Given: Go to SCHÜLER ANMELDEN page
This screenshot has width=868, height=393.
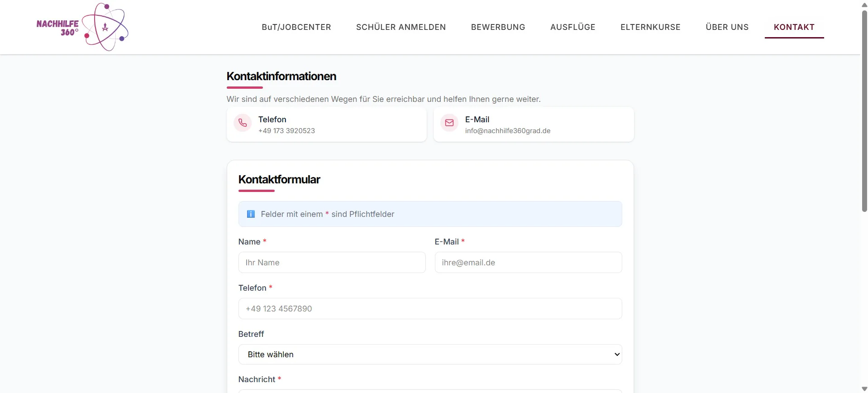Looking at the screenshot, I should (401, 27).
